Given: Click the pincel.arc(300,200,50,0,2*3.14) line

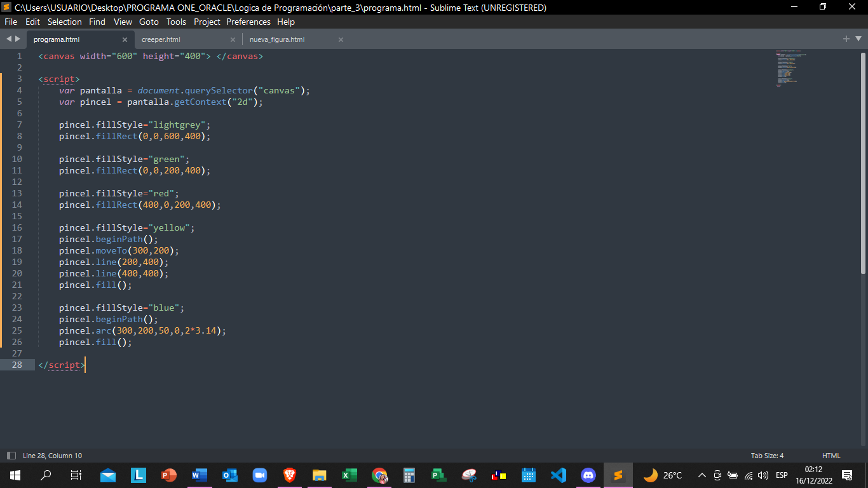Looking at the screenshot, I should coord(142,330).
